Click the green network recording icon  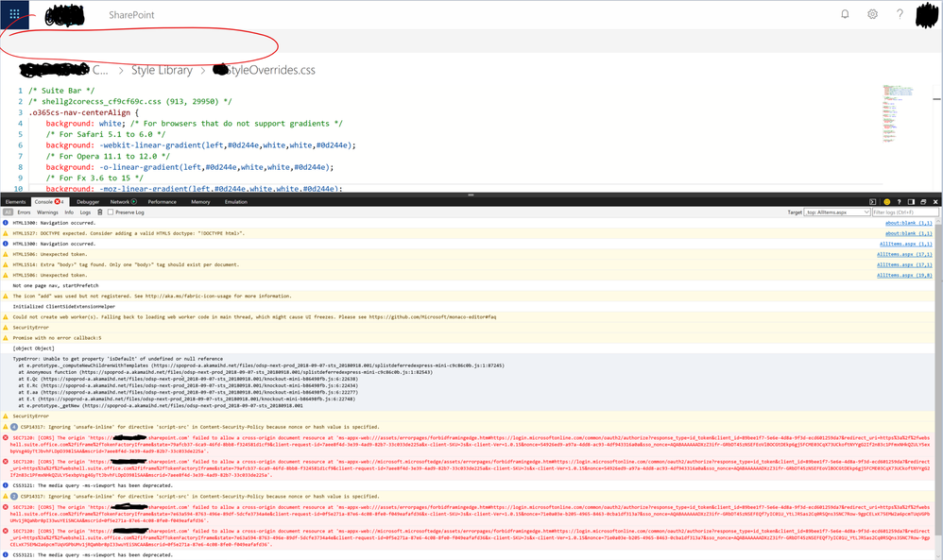pyautogui.click(x=133, y=202)
